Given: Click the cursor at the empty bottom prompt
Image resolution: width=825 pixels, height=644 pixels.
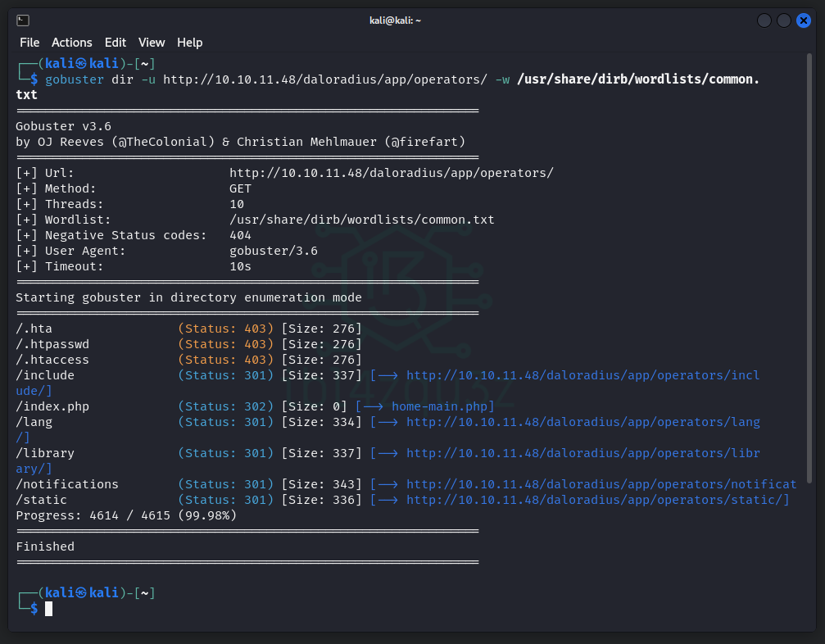Looking at the screenshot, I should pyautogui.click(x=48, y=608).
